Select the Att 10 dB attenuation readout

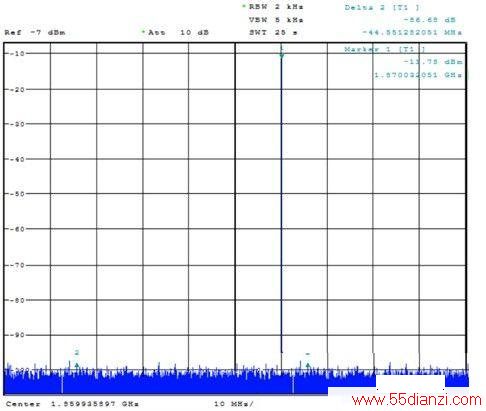[x=178, y=32]
